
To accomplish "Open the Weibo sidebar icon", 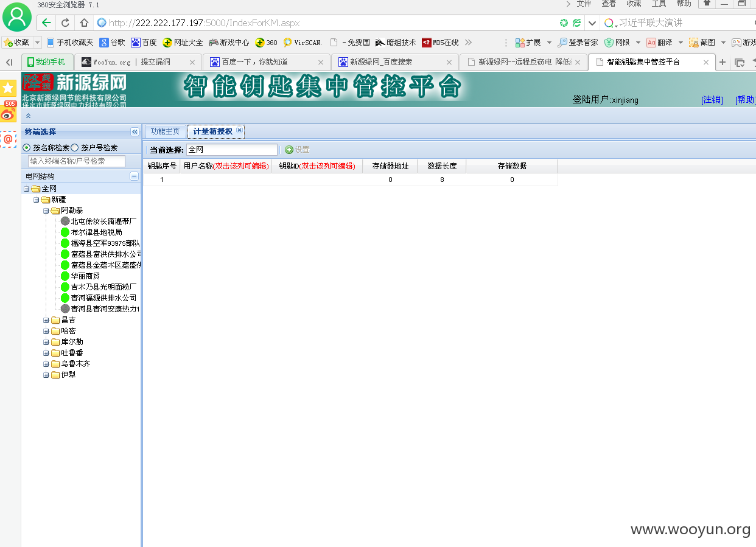I will tap(9, 113).
